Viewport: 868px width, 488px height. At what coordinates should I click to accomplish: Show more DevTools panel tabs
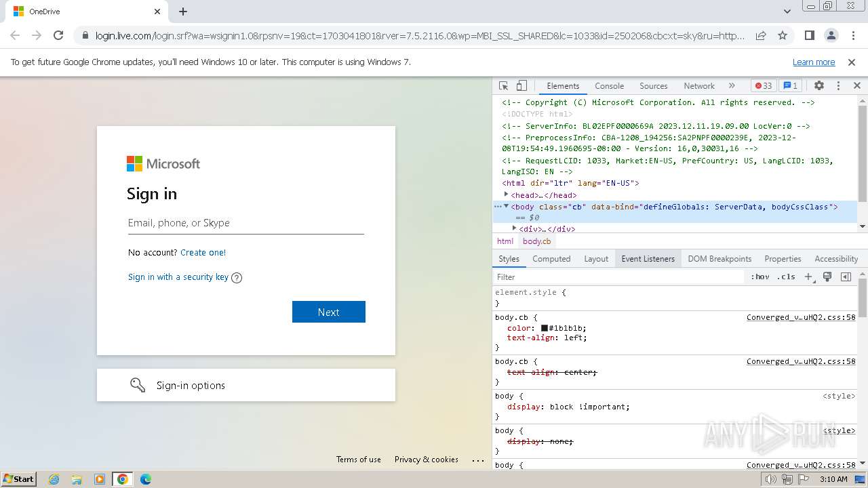pos(732,86)
